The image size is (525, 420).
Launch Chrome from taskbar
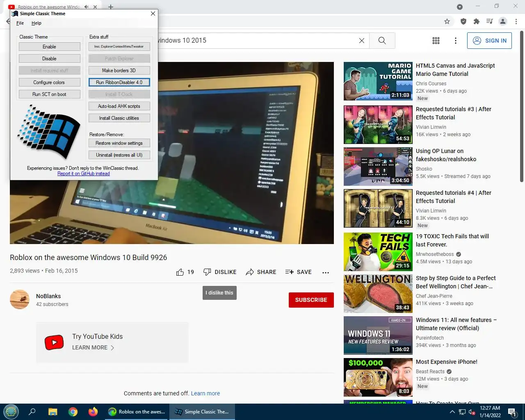[x=73, y=412]
